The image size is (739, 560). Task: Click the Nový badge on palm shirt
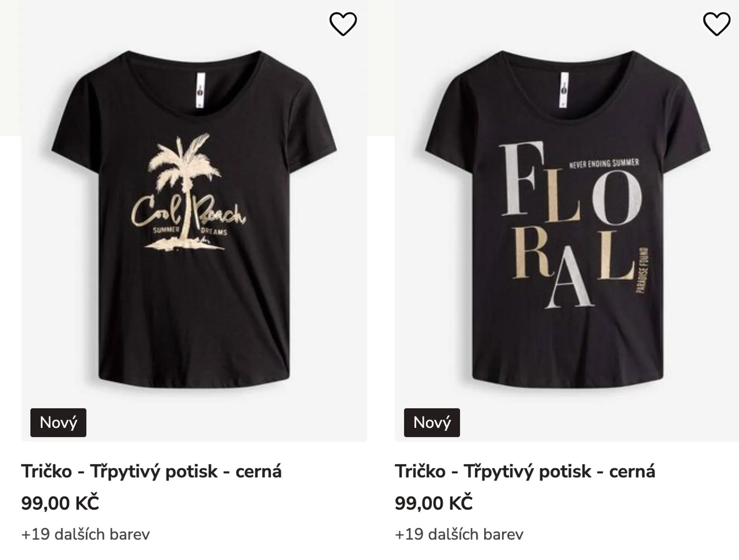click(59, 422)
